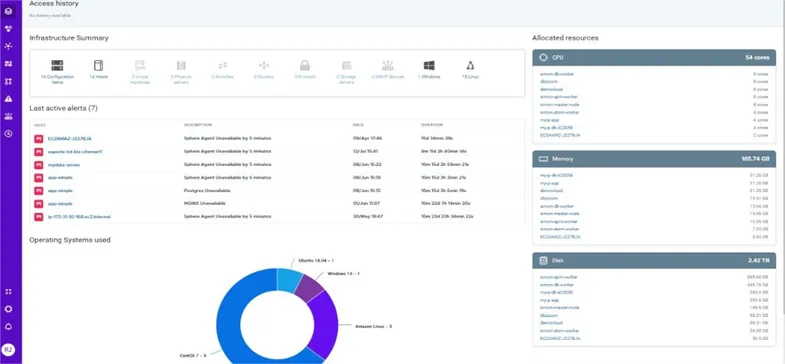Open the settings gear icon in sidebar
Image resolution: width=785 pixels, height=364 pixels.
[9, 309]
